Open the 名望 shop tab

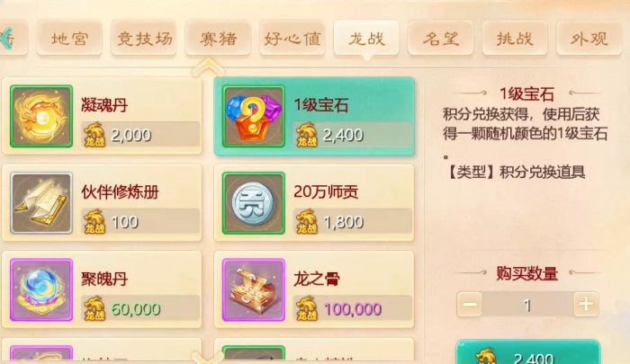click(441, 39)
